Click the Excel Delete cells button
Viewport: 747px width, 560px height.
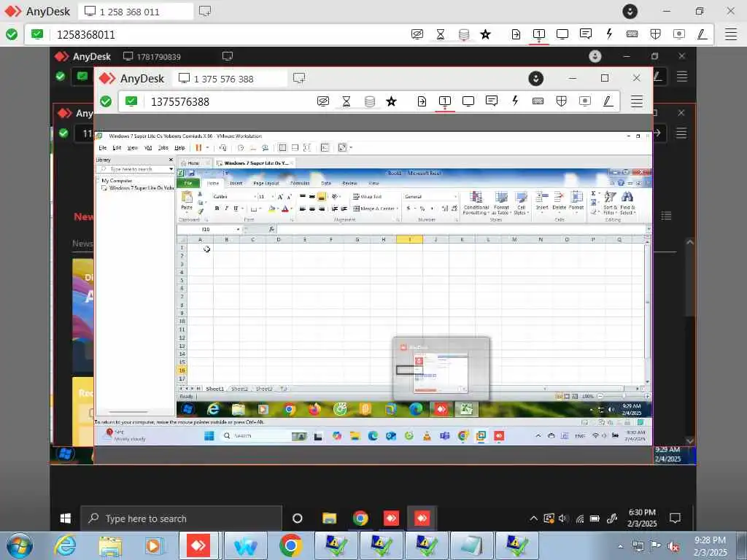point(560,201)
